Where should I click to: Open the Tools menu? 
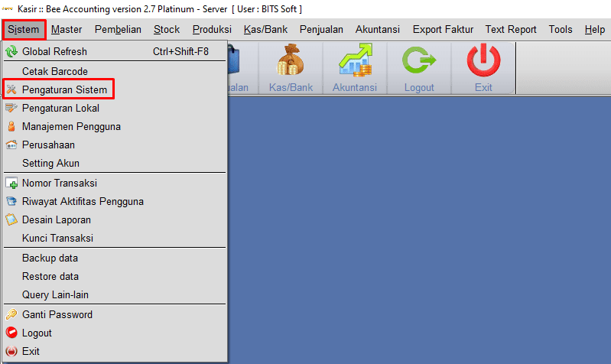tap(561, 30)
